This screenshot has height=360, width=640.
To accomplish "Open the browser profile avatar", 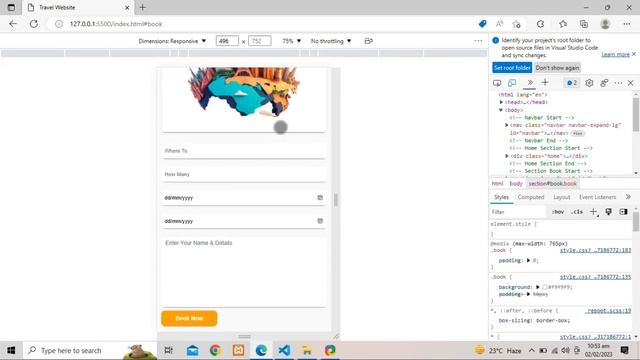I will (605, 24).
